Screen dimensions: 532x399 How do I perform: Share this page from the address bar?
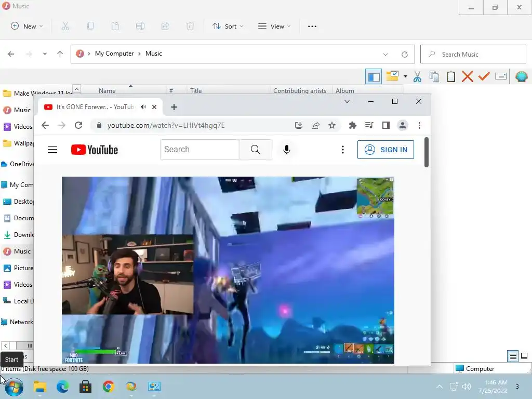click(315, 126)
